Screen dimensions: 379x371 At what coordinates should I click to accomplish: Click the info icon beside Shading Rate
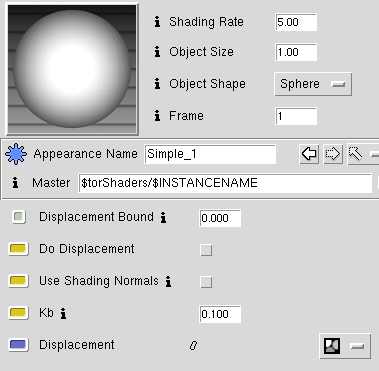pyautogui.click(x=157, y=22)
